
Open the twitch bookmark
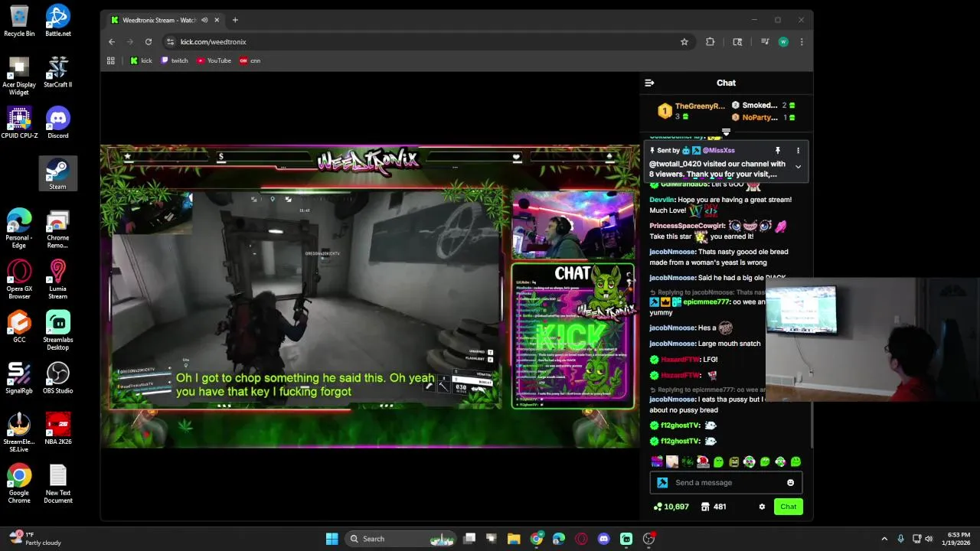coord(175,60)
